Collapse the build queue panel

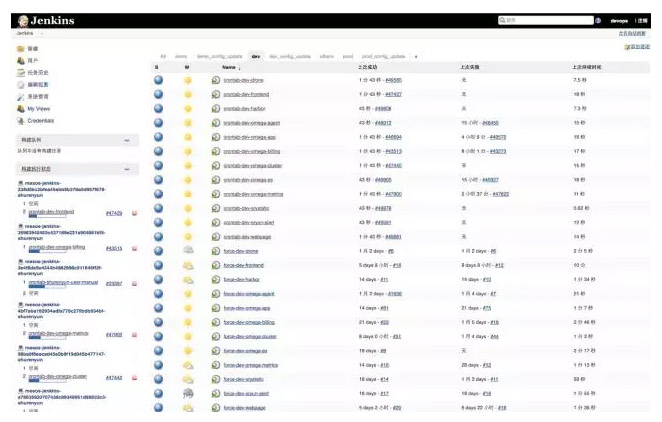coord(127,140)
